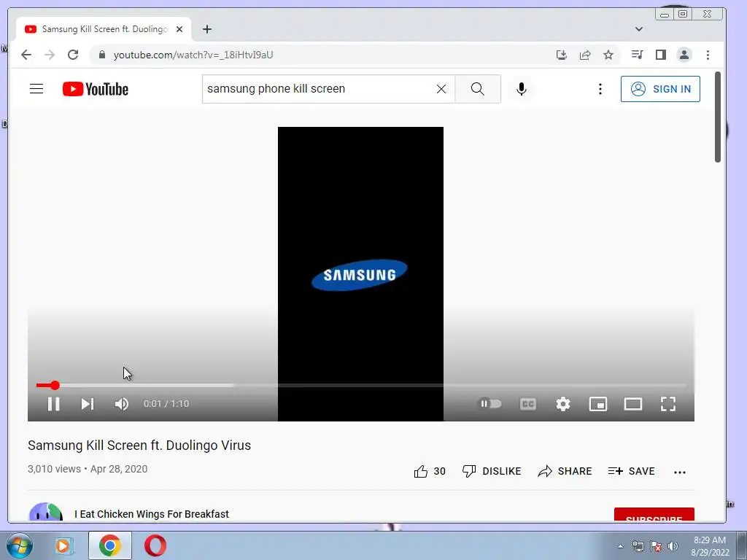Clear the search box text
747x560 pixels.
coord(441,89)
